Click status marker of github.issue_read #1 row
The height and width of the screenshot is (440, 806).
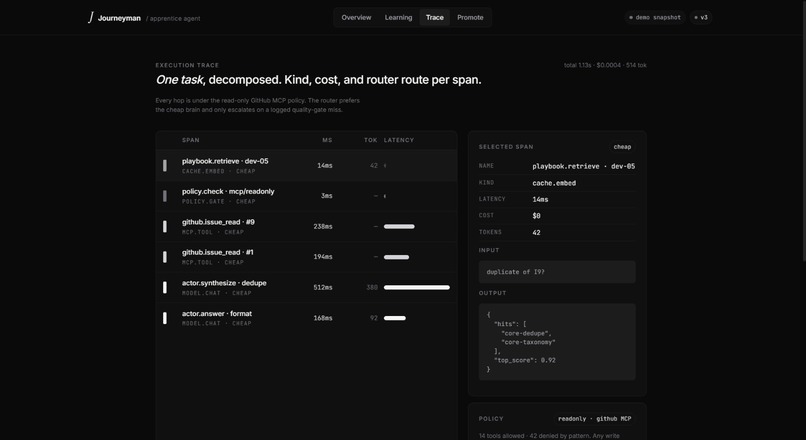(164, 257)
